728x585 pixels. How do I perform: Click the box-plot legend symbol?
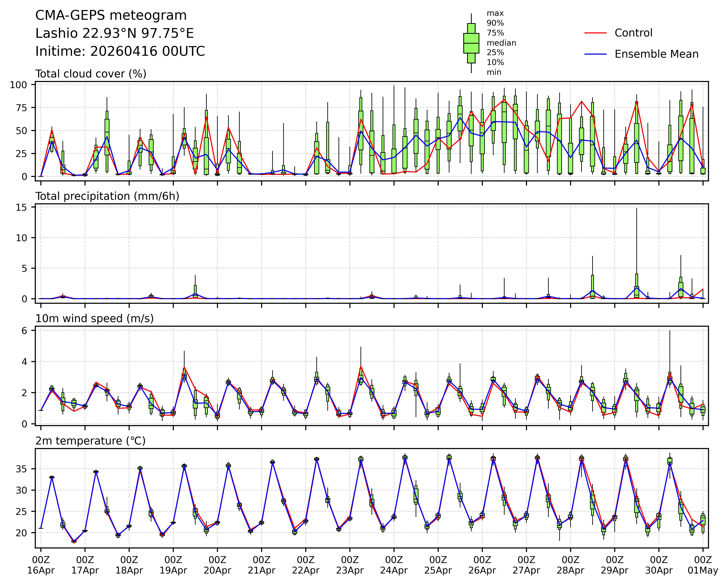coord(471,43)
